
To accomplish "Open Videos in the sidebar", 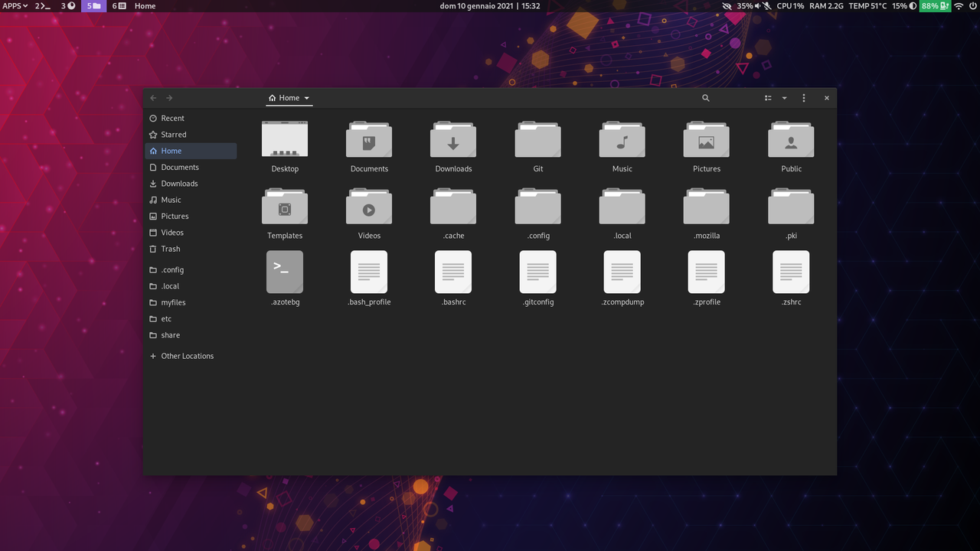I will 191,233.
